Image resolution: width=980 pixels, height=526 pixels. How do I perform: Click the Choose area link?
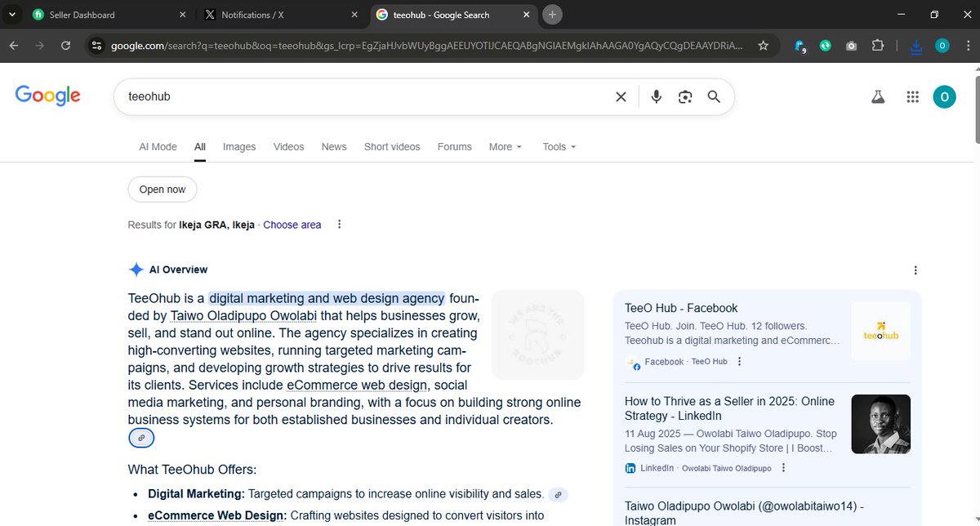tap(292, 225)
